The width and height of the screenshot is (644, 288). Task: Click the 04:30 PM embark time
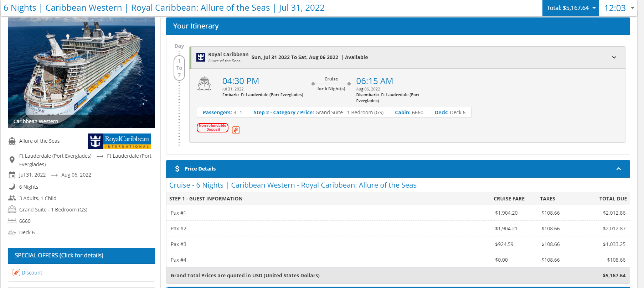pyautogui.click(x=241, y=81)
